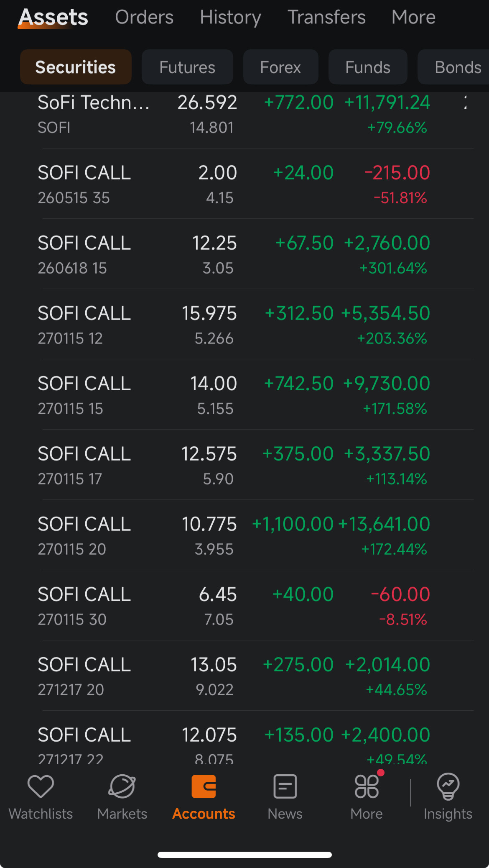Open Insights lightbulb icon
The height and width of the screenshot is (868, 489).
448,786
